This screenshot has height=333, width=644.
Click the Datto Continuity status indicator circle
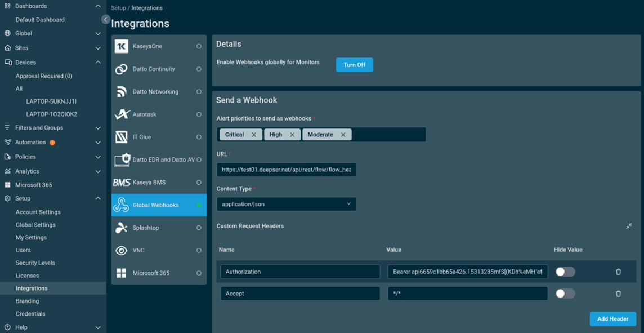(x=199, y=69)
